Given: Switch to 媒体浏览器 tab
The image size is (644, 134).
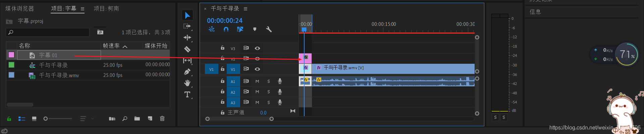Looking at the screenshot, I should (x=19, y=8).
